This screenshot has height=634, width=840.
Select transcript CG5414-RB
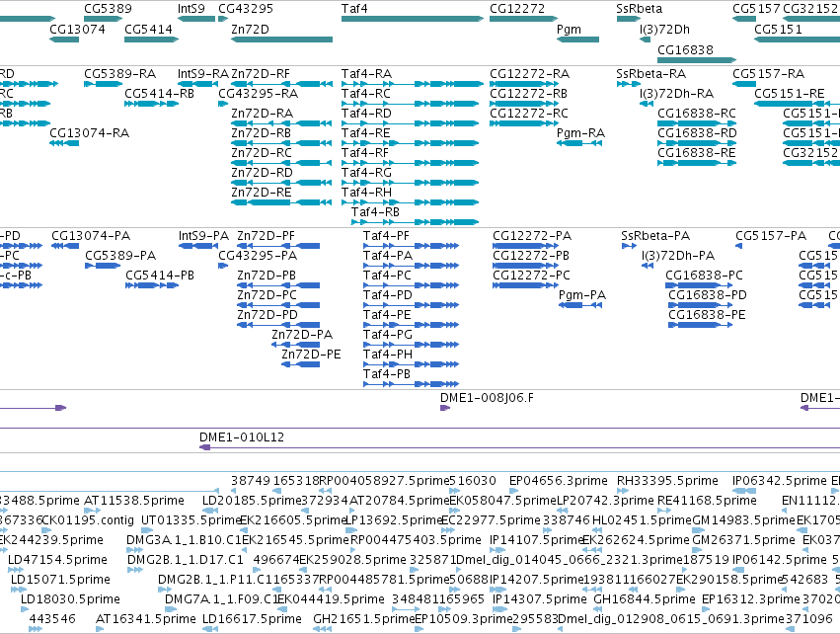click(x=152, y=104)
